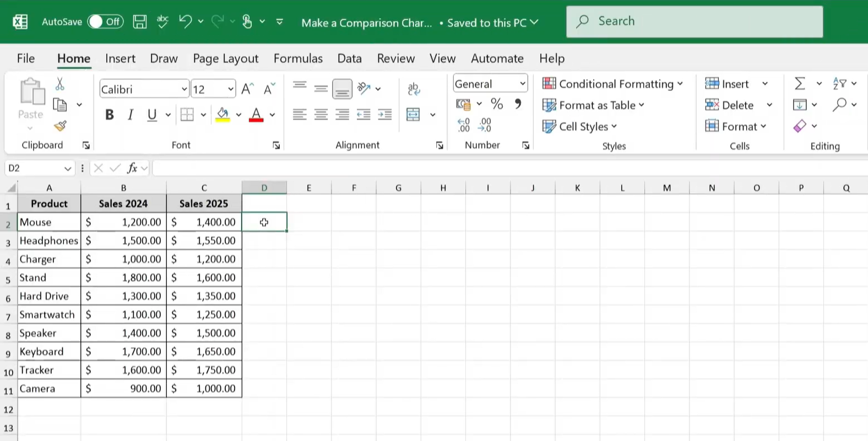Image resolution: width=868 pixels, height=441 pixels.
Task: Apply Percent Style format
Action: click(x=497, y=104)
